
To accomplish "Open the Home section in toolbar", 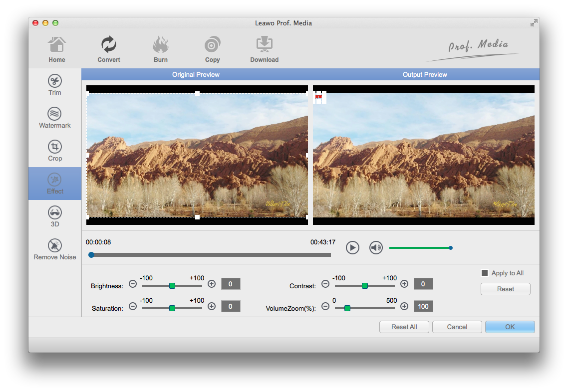I will (57, 49).
